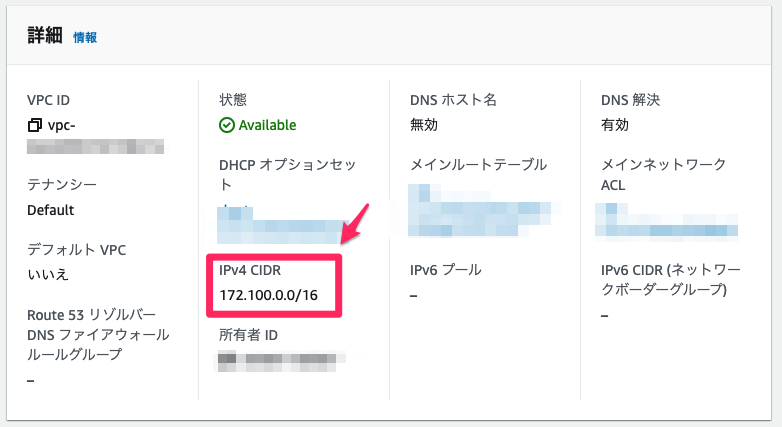Copy the VPC ID with copy icon
This screenshot has height=427, width=782.
point(34,125)
